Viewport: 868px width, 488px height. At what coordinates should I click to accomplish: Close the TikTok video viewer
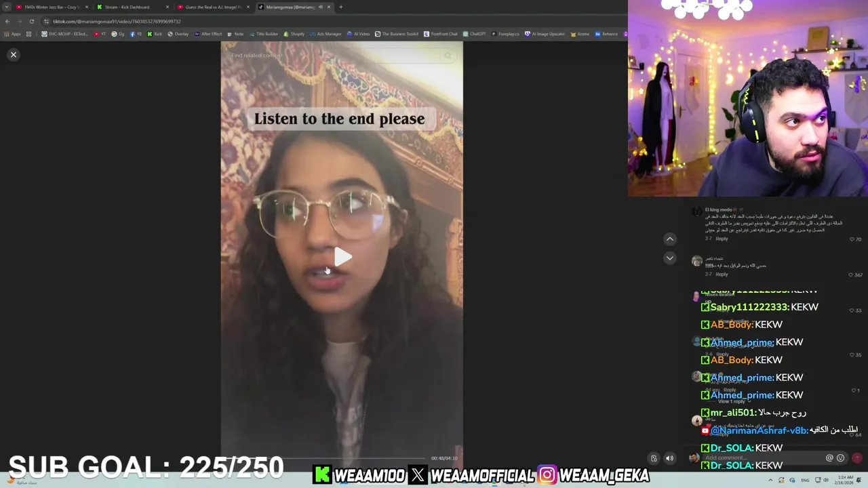13,54
